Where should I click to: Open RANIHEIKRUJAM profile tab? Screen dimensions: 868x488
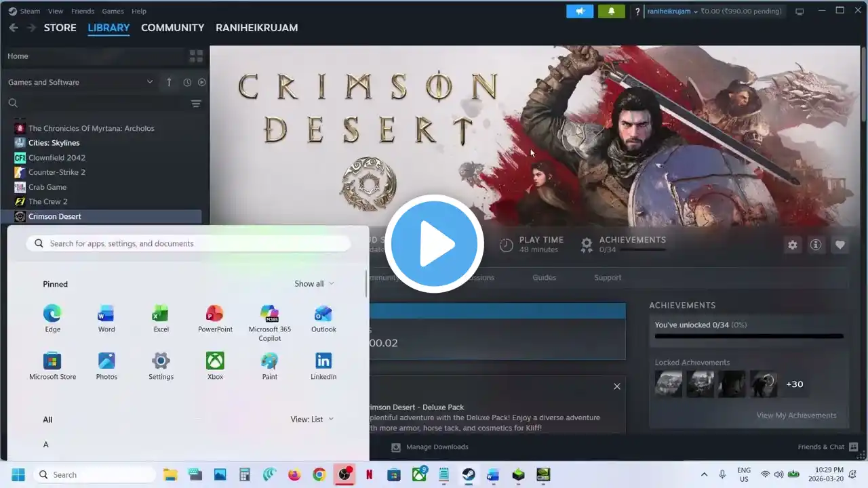[x=256, y=28]
